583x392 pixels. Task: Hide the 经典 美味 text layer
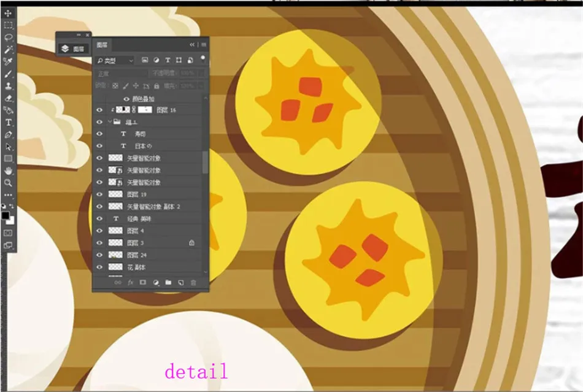[x=99, y=218]
